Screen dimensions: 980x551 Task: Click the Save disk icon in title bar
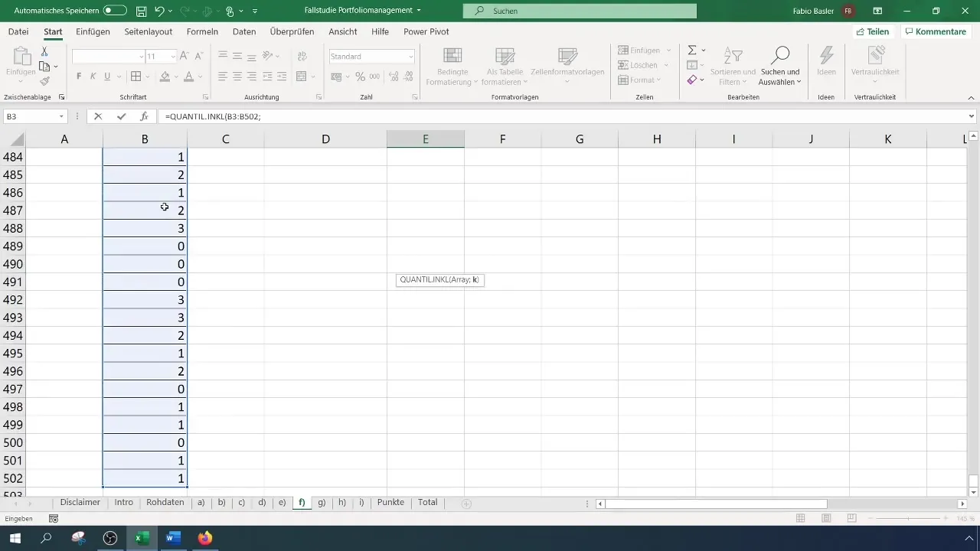tap(142, 11)
